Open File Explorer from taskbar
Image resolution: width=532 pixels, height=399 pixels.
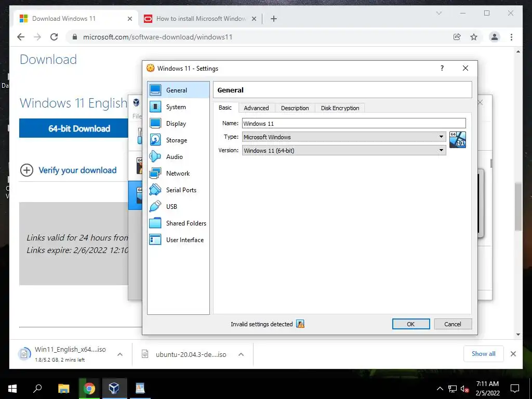(63, 388)
